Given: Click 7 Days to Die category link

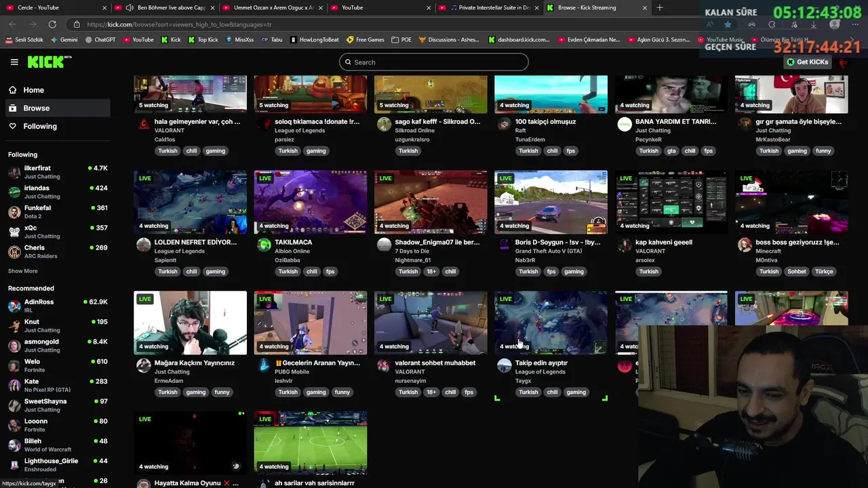Looking at the screenshot, I should pyautogui.click(x=412, y=251).
